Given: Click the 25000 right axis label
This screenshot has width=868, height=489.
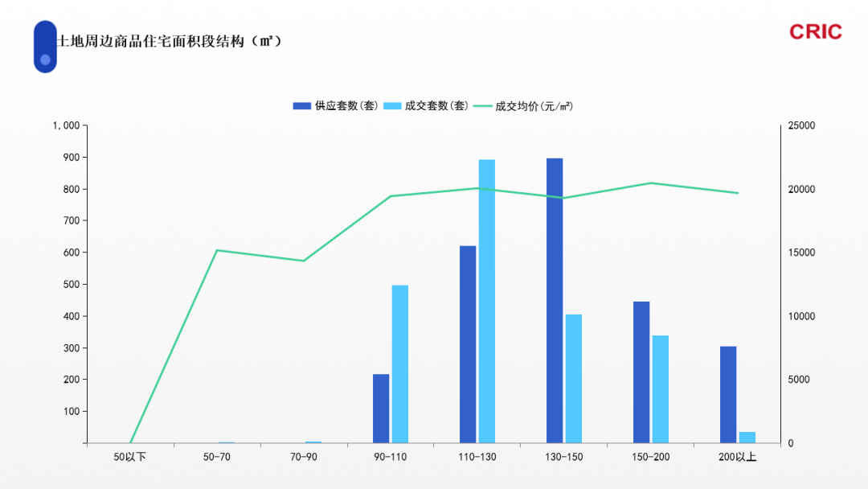Looking at the screenshot, I should [x=801, y=125].
